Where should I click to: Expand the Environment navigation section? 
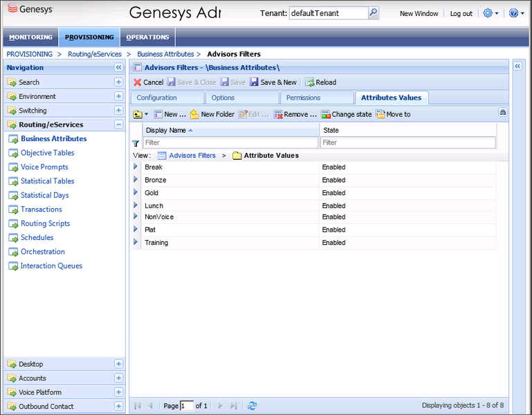(118, 96)
